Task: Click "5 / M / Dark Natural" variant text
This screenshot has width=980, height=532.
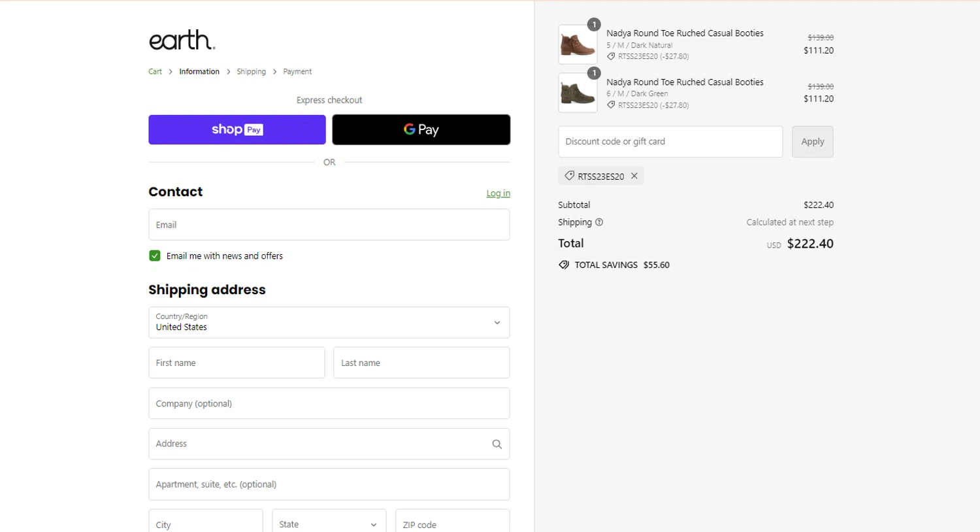Action: [639, 45]
